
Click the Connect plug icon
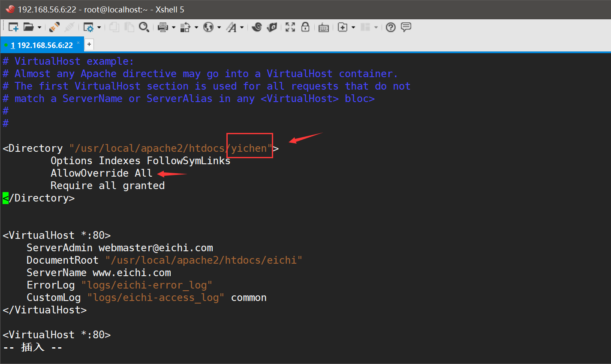click(x=54, y=27)
